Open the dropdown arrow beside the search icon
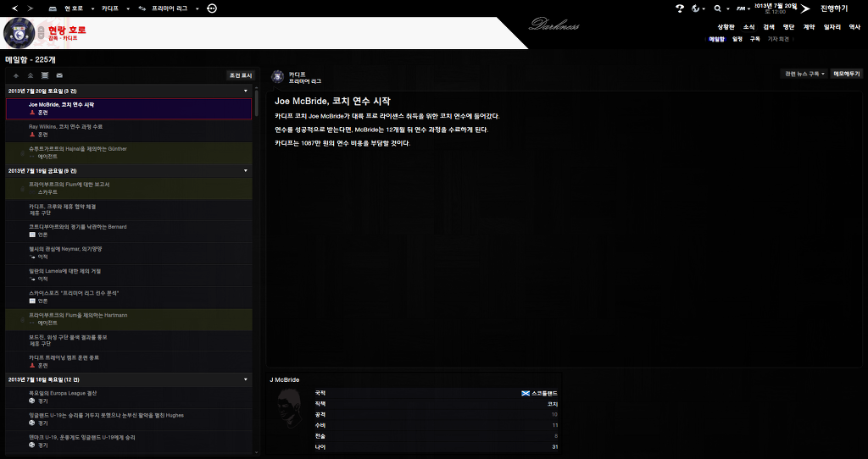Viewport: 868px width, 459px height. pyautogui.click(x=728, y=8)
